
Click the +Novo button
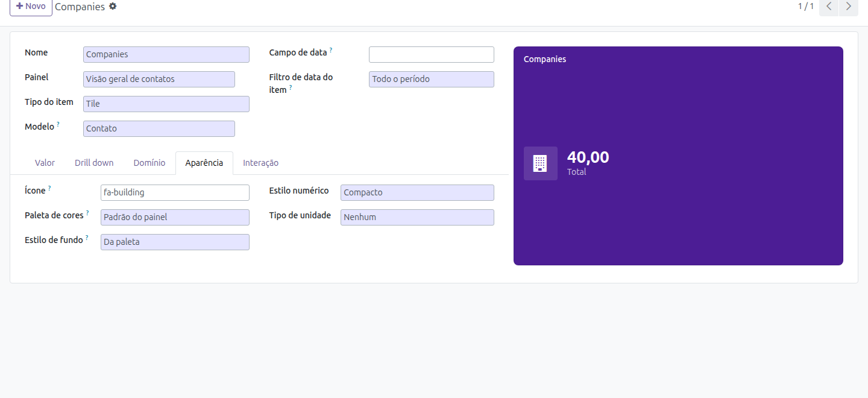point(31,7)
